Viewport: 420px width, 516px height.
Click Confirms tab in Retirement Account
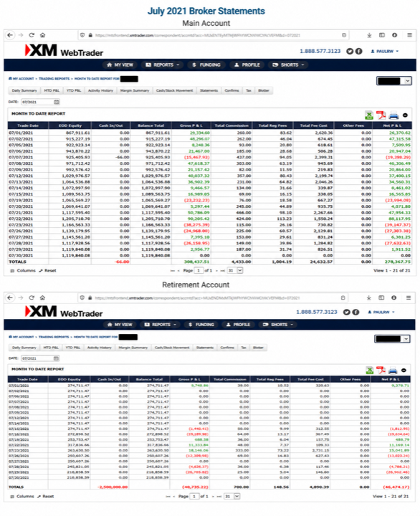click(x=227, y=348)
